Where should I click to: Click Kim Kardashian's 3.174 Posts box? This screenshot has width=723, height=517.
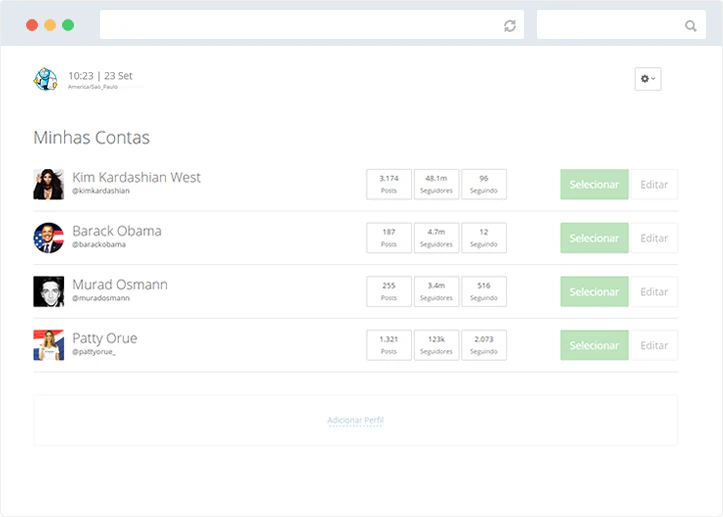click(x=389, y=184)
